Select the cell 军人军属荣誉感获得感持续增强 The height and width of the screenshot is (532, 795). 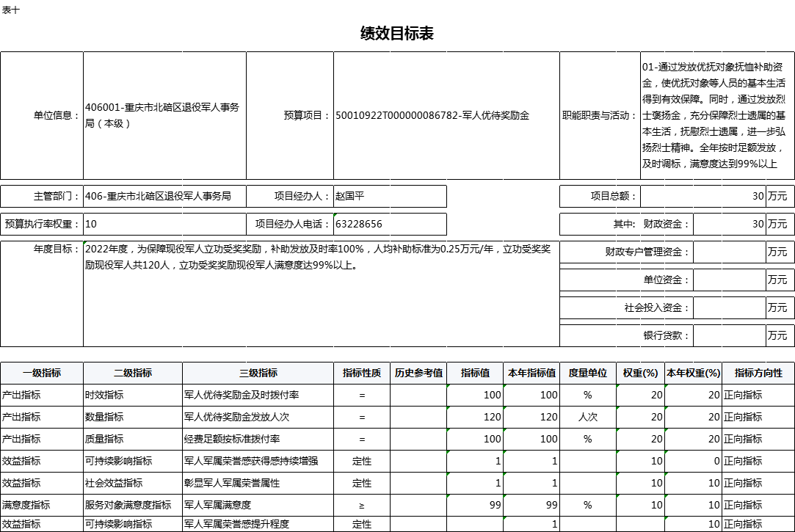(258, 461)
